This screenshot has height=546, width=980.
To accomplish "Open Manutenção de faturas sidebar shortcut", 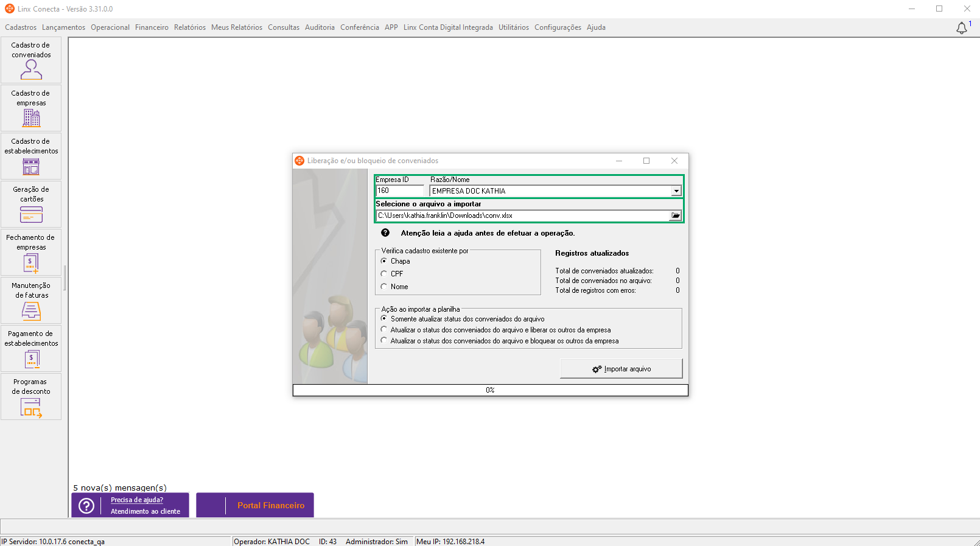I will [x=31, y=301].
